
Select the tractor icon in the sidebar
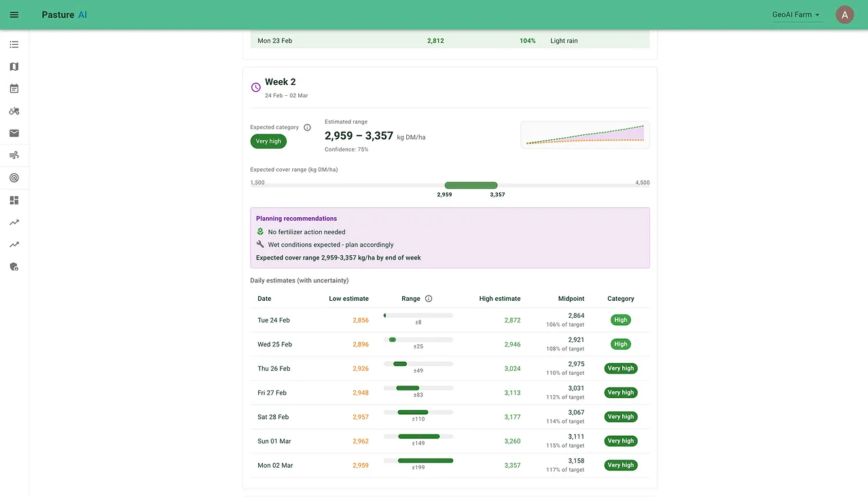14,111
